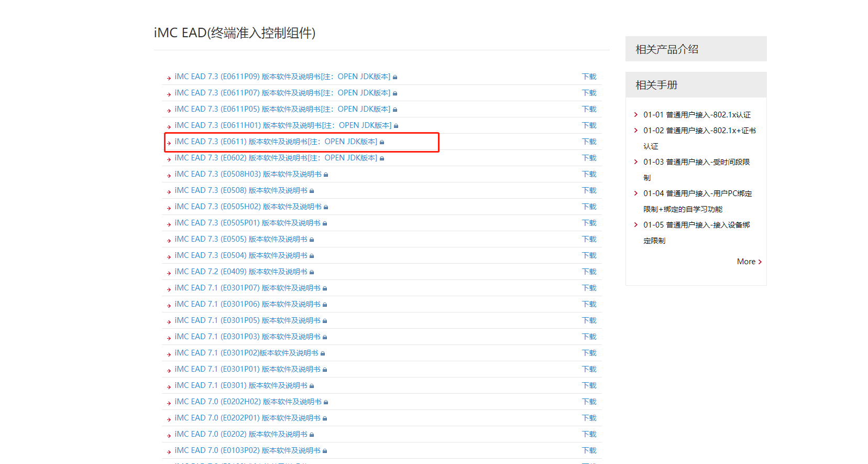Open iMC EAD 7.3 (E0504) software link

[x=241, y=255]
